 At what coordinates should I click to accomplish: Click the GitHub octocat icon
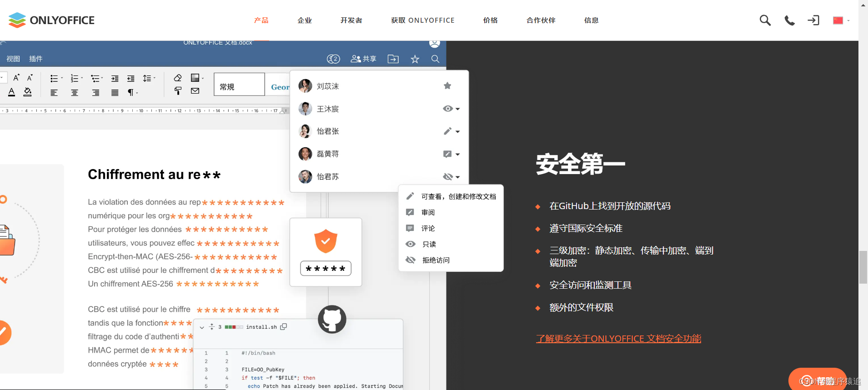pyautogui.click(x=332, y=319)
